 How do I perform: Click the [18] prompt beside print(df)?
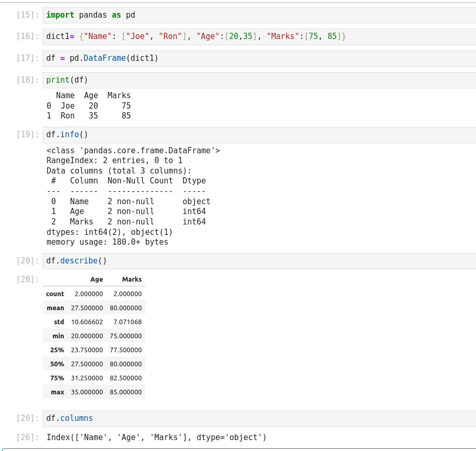pos(28,80)
